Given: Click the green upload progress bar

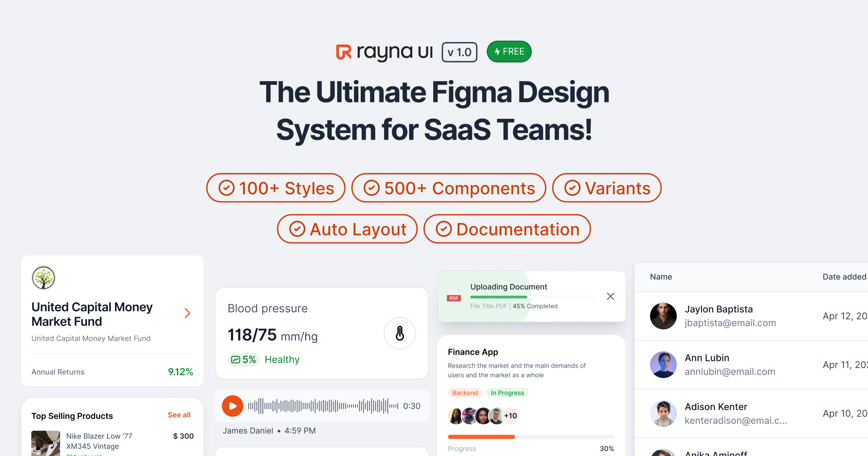Looking at the screenshot, I should pos(499,297).
